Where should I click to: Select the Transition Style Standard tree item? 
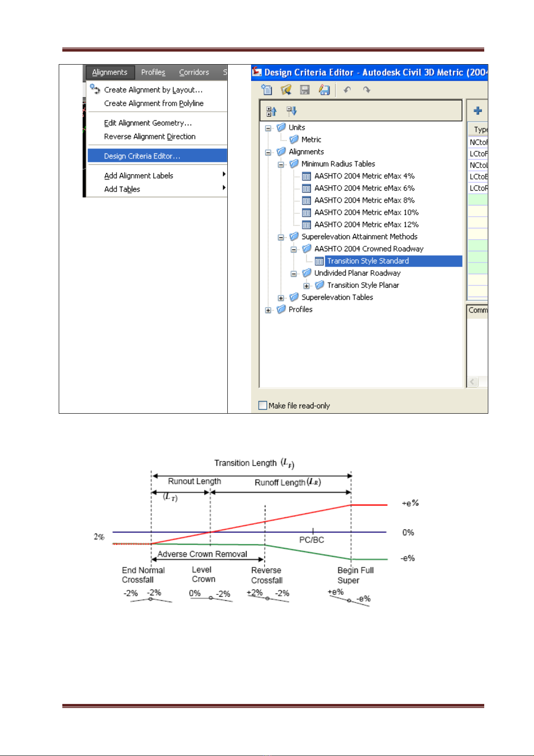(368, 261)
